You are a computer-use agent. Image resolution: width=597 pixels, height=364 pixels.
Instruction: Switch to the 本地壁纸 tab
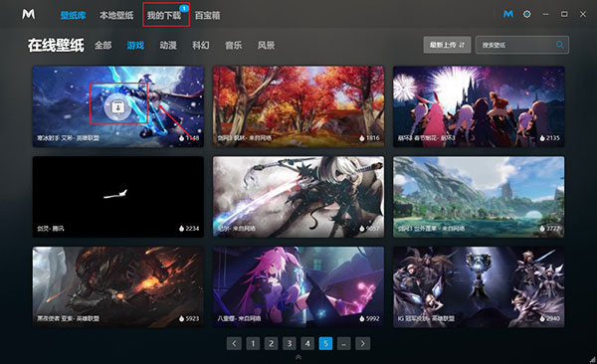coord(116,15)
